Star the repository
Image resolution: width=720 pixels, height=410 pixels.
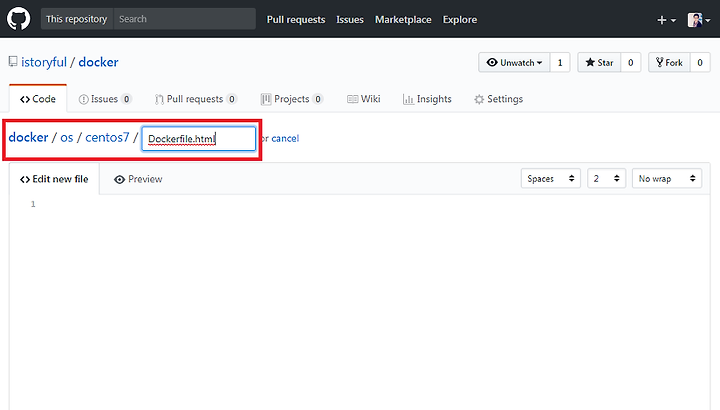click(x=599, y=62)
